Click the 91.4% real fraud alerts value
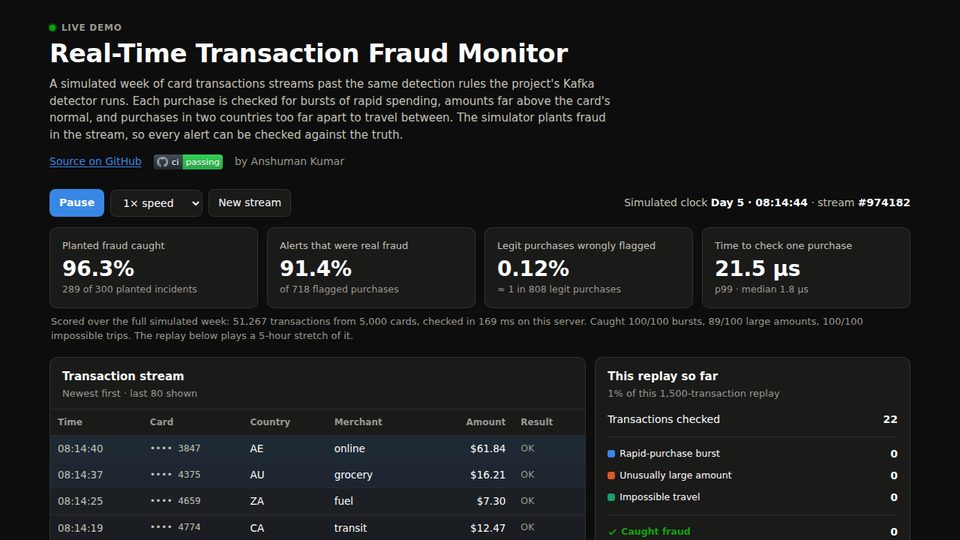The height and width of the screenshot is (540, 960). [315, 269]
